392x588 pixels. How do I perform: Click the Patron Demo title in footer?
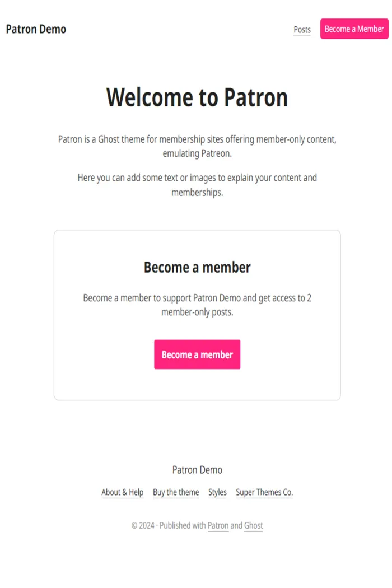coord(197,470)
